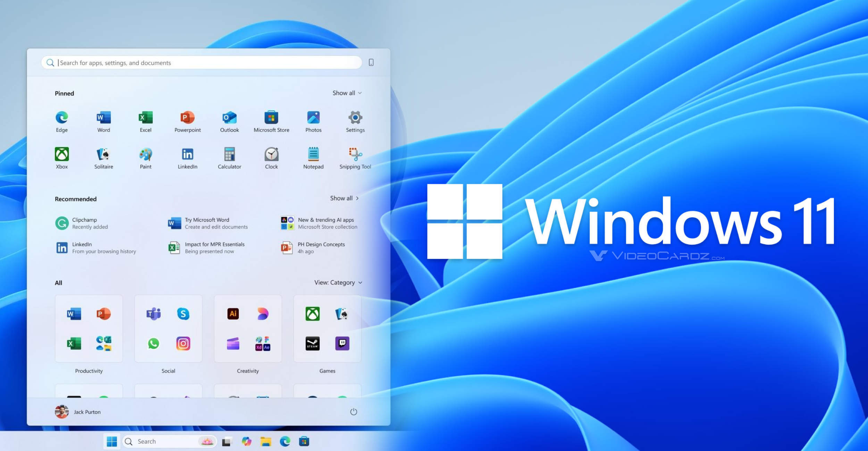Open Steam in the Games category
This screenshot has height=451, width=868.
(x=312, y=343)
